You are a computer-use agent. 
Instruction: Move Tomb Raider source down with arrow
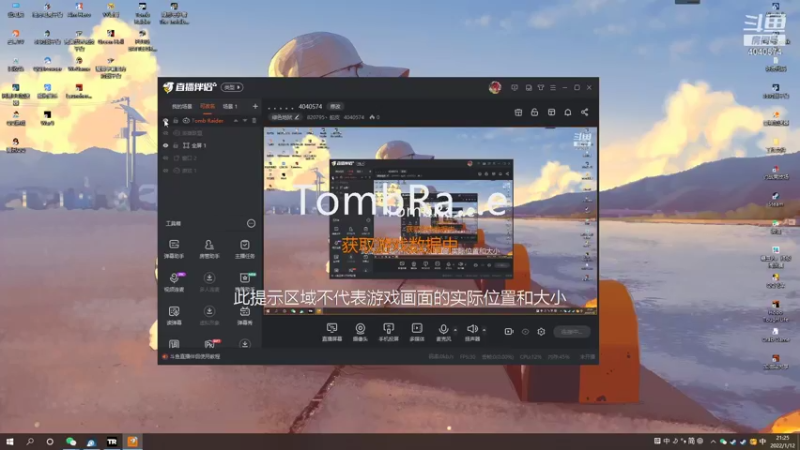click(245, 121)
